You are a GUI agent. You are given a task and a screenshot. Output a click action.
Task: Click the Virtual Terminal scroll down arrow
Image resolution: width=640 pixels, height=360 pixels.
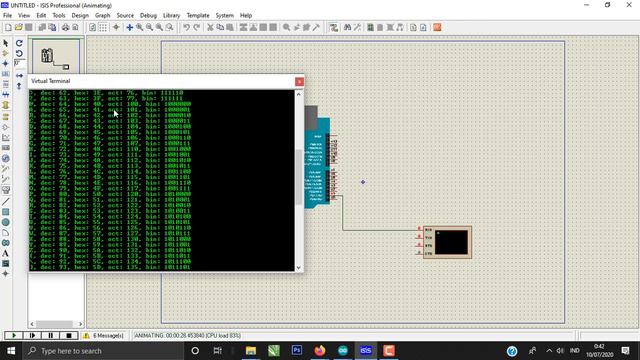(298, 267)
